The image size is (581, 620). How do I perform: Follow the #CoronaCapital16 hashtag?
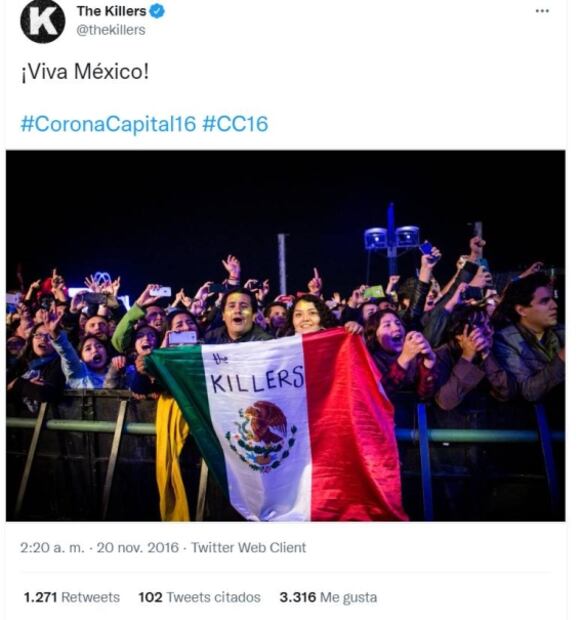(x=108, y=123)
